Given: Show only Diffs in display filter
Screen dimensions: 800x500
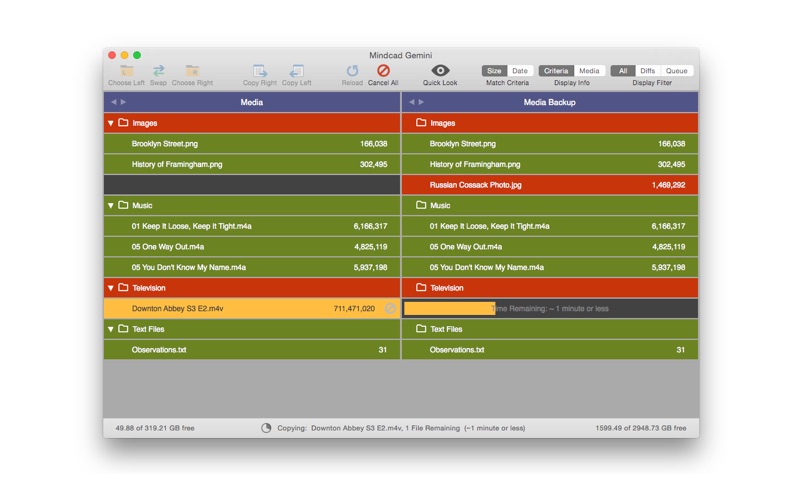Looking at the screenshot, I should [x=648, y=71].
